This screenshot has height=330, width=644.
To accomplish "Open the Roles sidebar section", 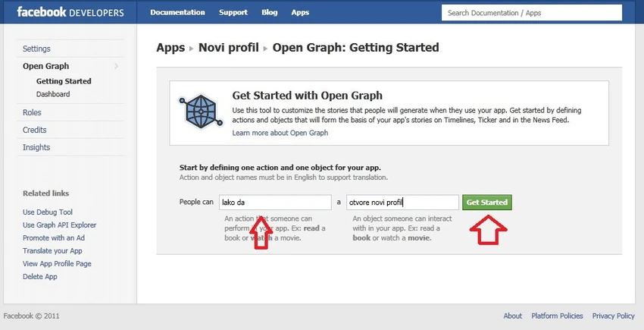I will [x=32, y=112].
